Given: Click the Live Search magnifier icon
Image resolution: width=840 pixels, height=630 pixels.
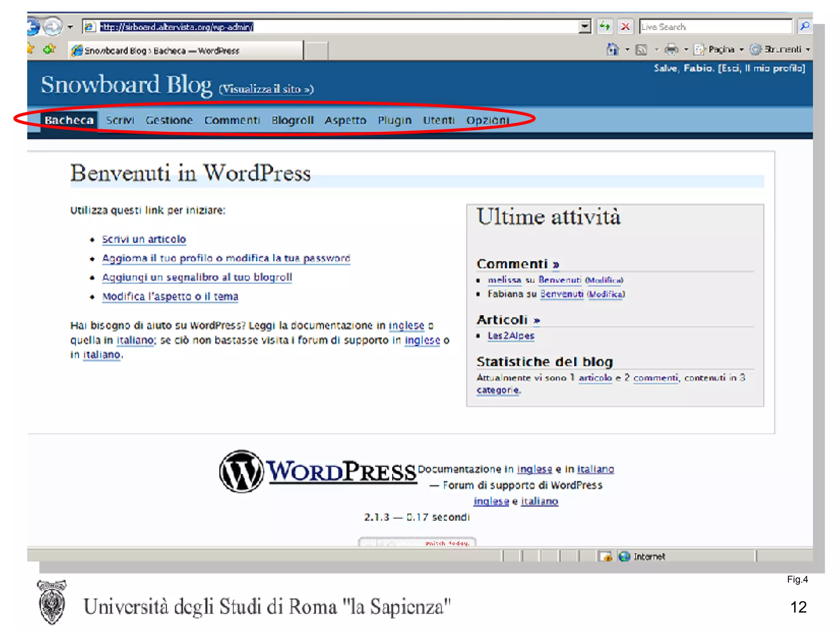Looking at the screenshot, I should 805,27.
